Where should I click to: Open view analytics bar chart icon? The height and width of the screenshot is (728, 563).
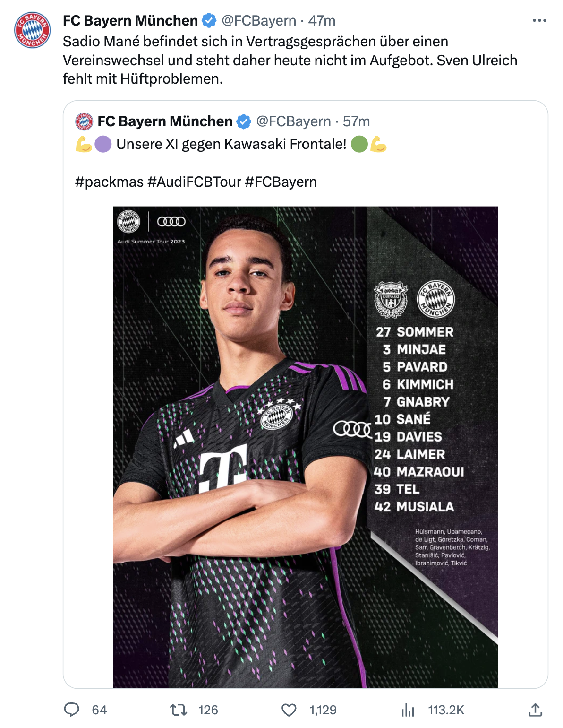[x=408, y=710]
